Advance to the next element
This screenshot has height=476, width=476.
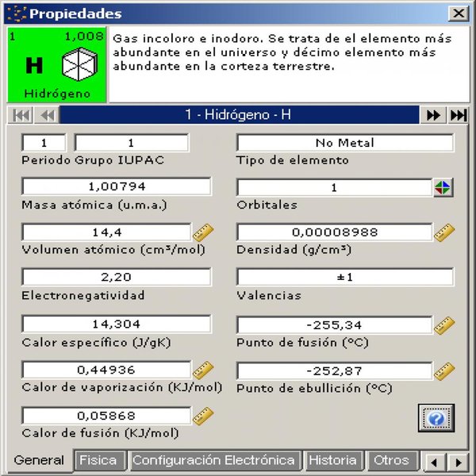click(x=432, y=115)
